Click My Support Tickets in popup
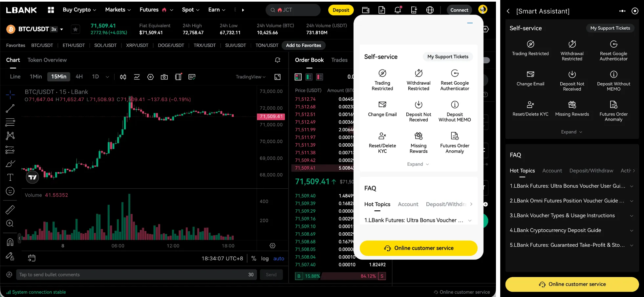Screen dimensions: 644x297 point(448,57)
